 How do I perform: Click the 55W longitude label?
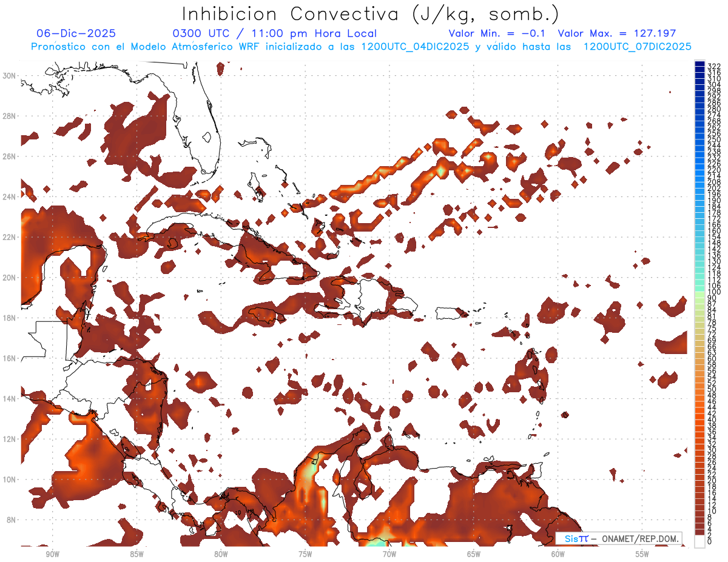[x=642, y=554]
